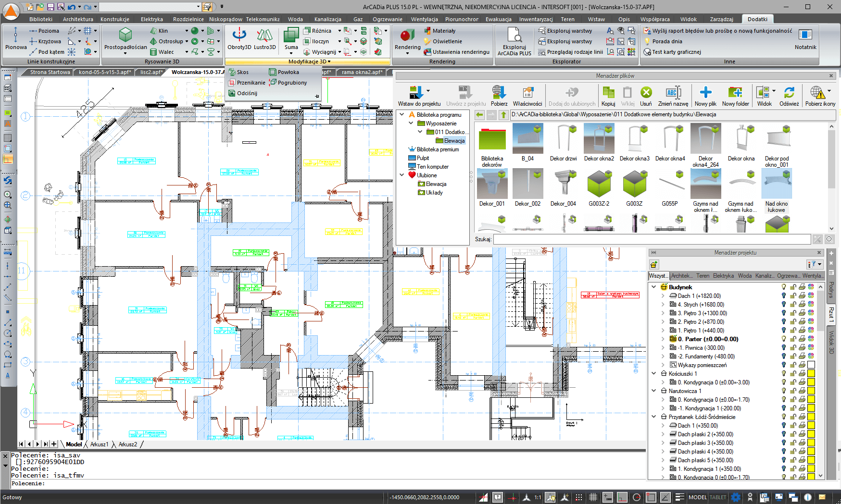Click the green up-folder arrow
This screenshot has width=841, height=504.
click(x=503, y=115)
